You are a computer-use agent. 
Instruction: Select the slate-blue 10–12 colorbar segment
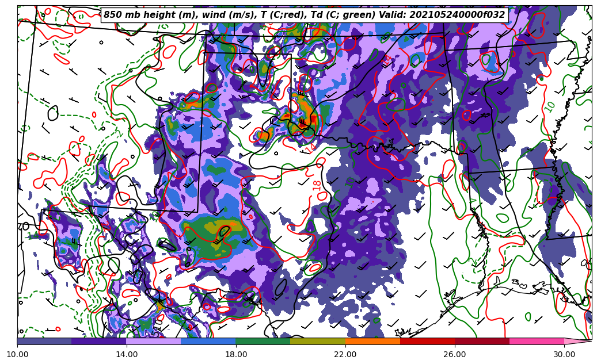(x=44, y=341)
